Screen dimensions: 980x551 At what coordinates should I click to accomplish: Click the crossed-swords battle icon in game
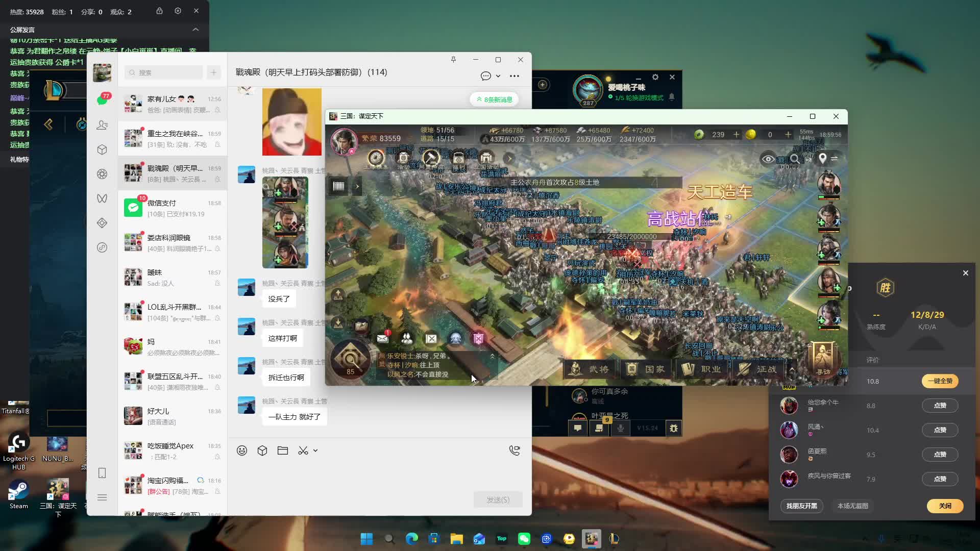coord(431,338)
